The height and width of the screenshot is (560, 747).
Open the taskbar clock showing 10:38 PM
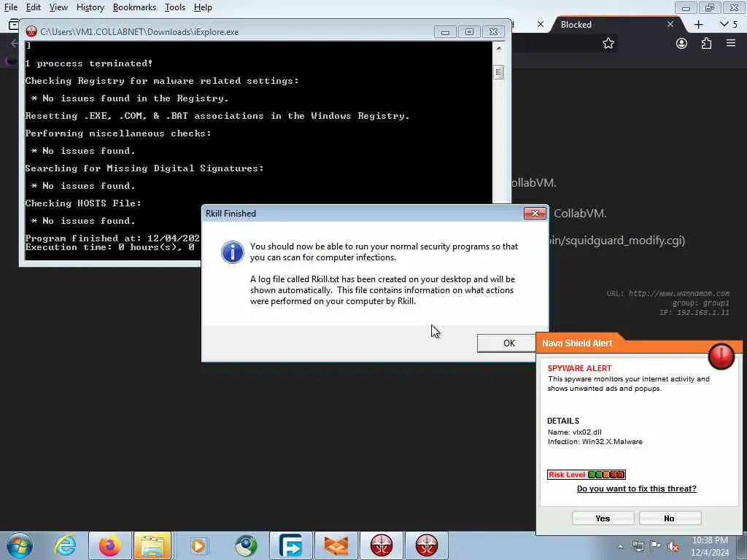(x=710, y=546)
